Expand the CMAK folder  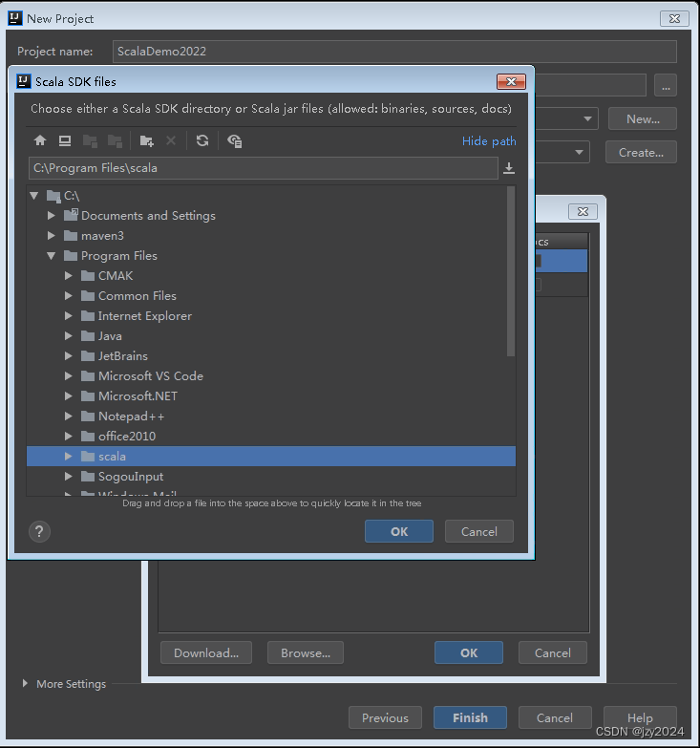(68, 276)
